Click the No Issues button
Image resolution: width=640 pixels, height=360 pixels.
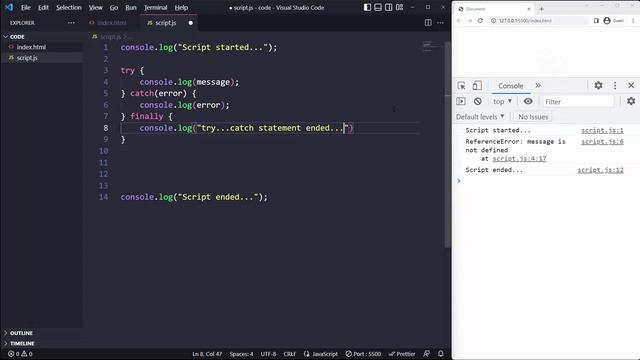click(x=533, y=117)
